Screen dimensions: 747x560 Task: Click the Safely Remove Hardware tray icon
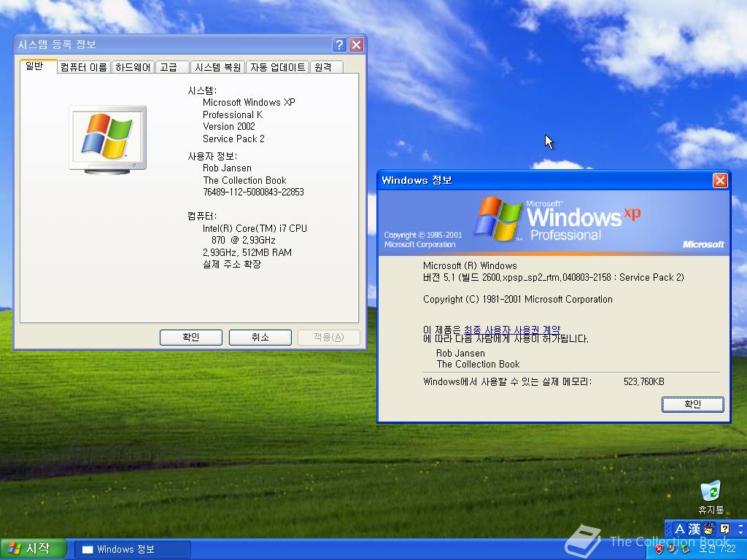pyautogui.click(x=685, y=549)
